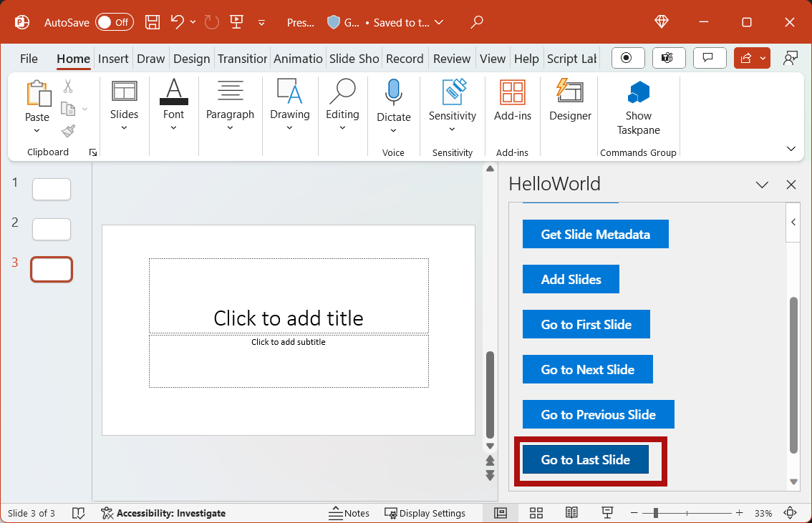Click the Notes toggle in status bar
The width and height of the screenshot is (812, 523).
349,513
